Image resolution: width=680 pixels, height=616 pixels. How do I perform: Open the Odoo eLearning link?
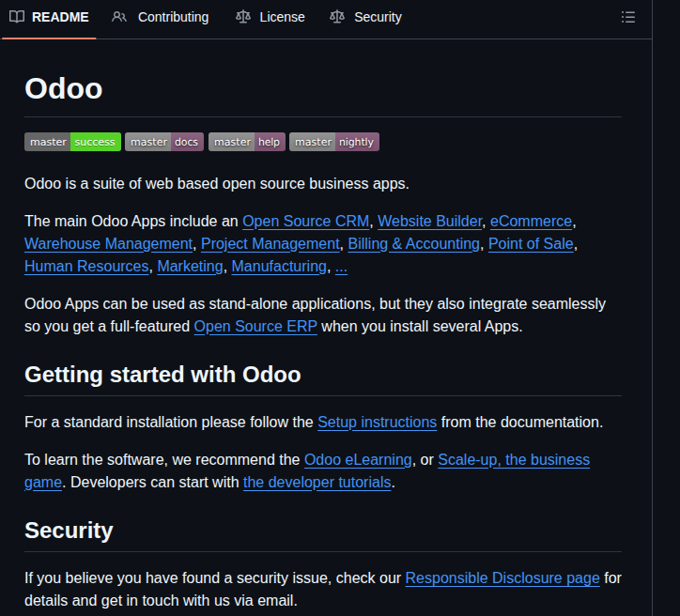click(358, 460)
